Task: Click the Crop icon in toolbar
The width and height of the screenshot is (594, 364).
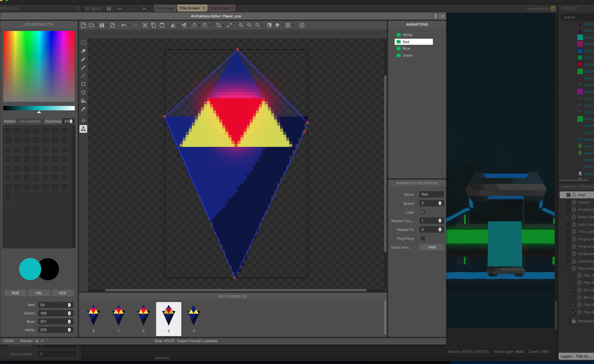Action: [219, 25]
